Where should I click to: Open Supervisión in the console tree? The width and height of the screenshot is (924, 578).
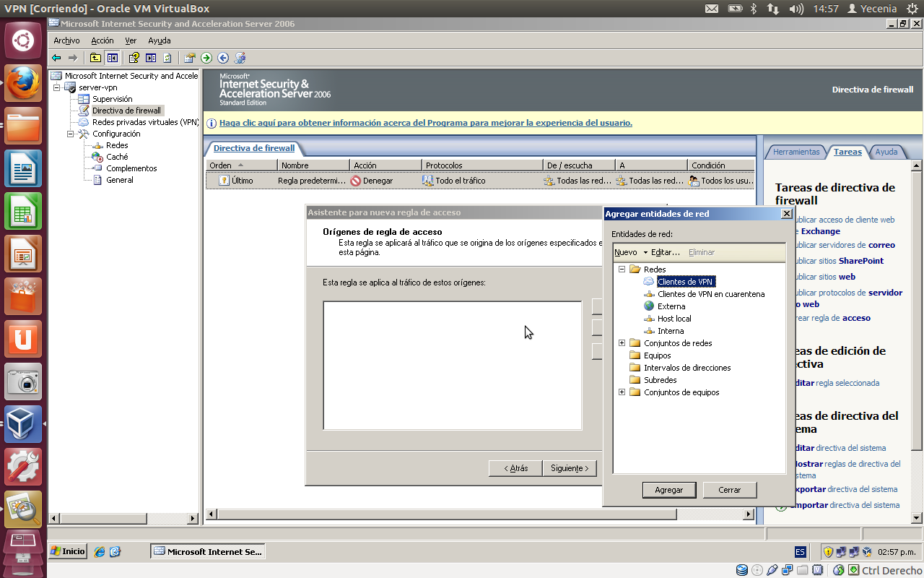112,99
